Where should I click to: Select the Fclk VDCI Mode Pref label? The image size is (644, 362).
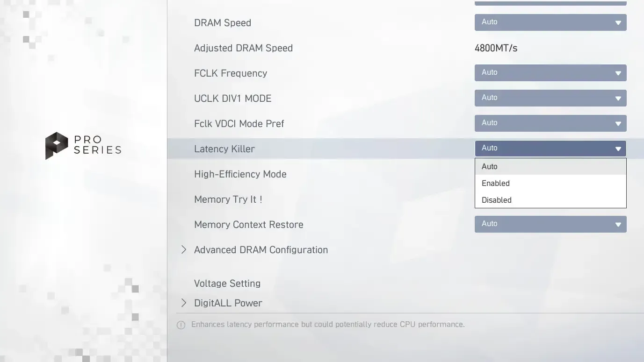coord(239,124)
